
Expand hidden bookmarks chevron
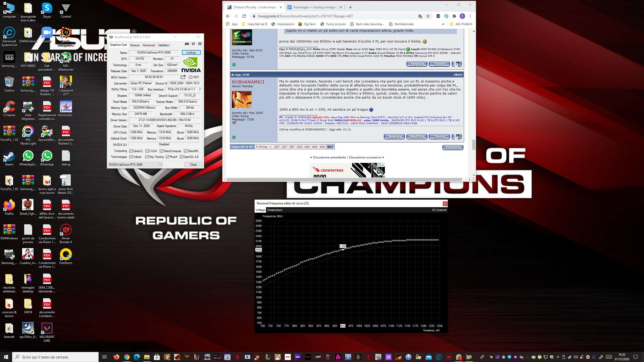(x=443, y=24)
